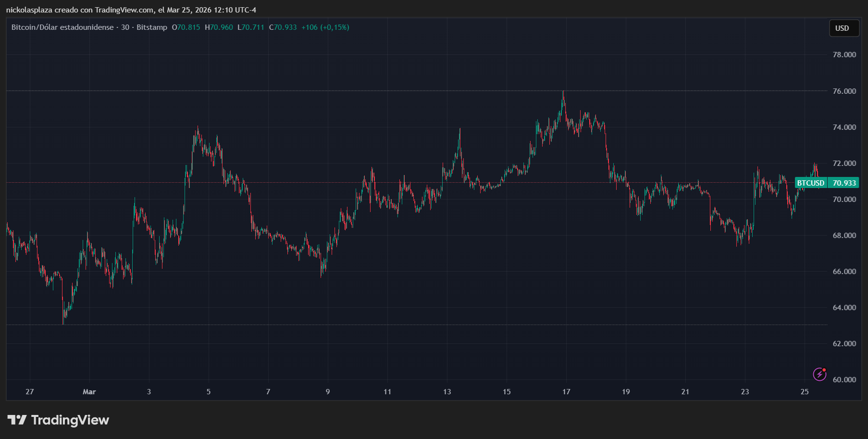The width and height of the screenshot is (868, 439).
Task: Select the 30 interval label in header
Action: pyautogui.click(x=125, y=27)
